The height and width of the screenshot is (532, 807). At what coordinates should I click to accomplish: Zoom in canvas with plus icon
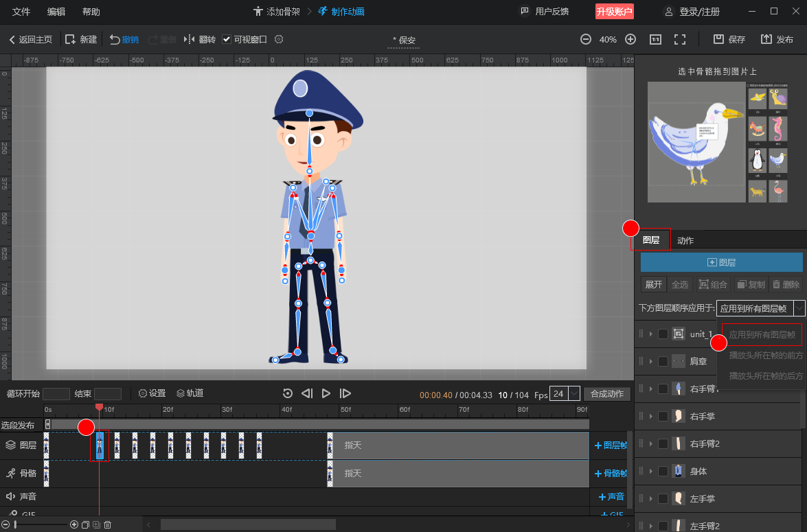pyautogui.click(x=630, y=40)
